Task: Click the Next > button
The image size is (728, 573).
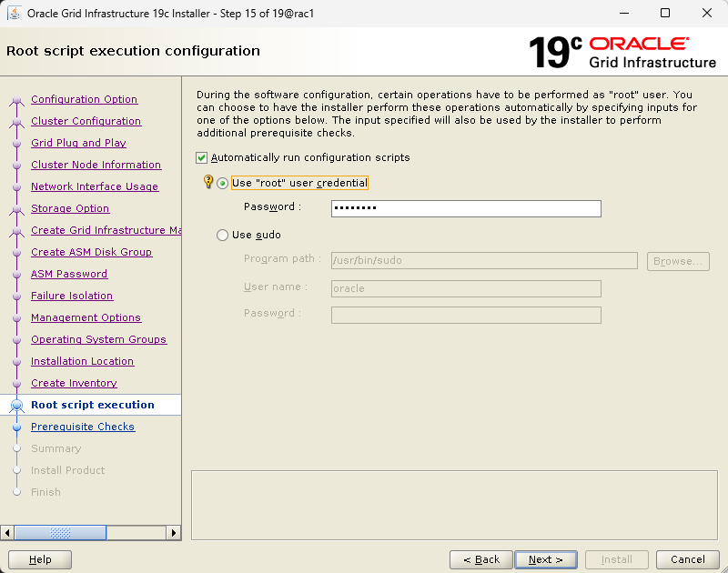Action: pyautogui.click(x=546, y=559)
